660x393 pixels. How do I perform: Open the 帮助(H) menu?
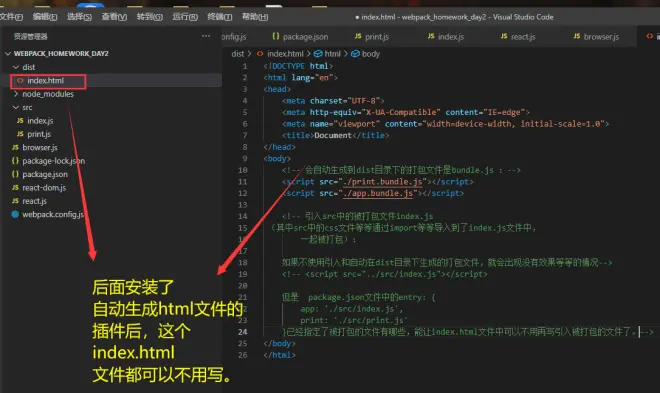pyautogui.click(x=255, y=17)
